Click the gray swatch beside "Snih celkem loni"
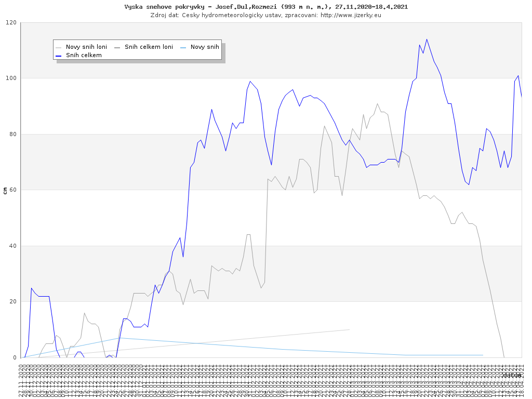This screenshot has height=399, width=532. pyautogui.click(x=117, y=47)
